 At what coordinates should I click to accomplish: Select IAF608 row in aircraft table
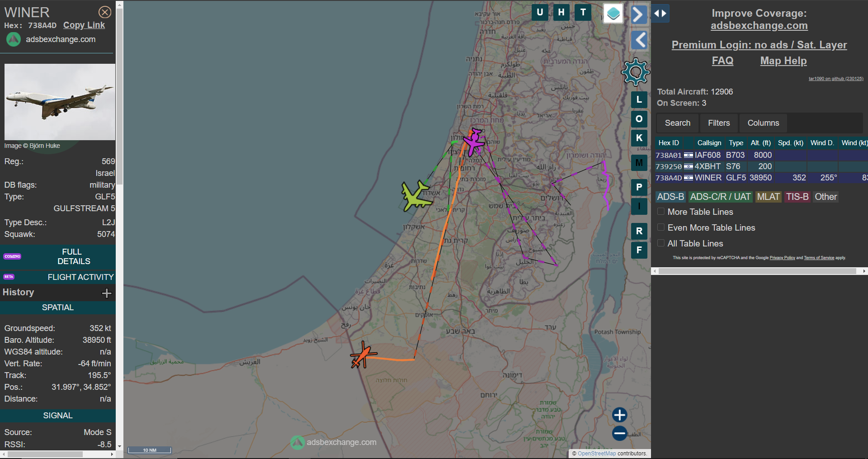761,155
